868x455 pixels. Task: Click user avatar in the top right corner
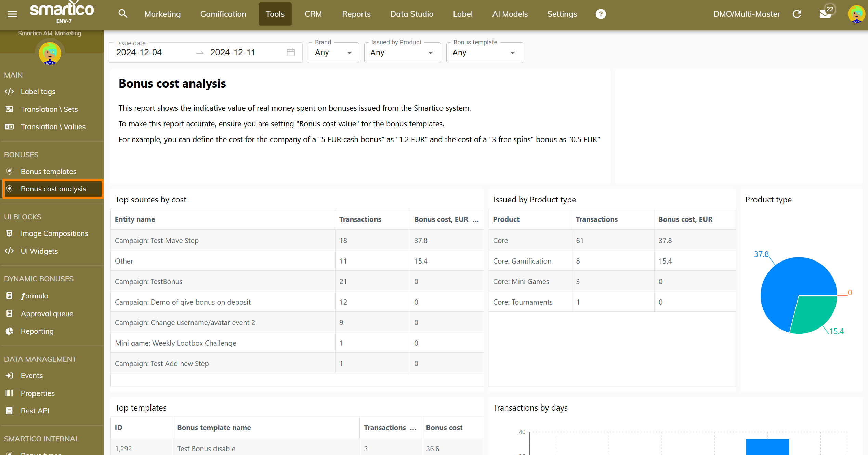pos(856,14)
